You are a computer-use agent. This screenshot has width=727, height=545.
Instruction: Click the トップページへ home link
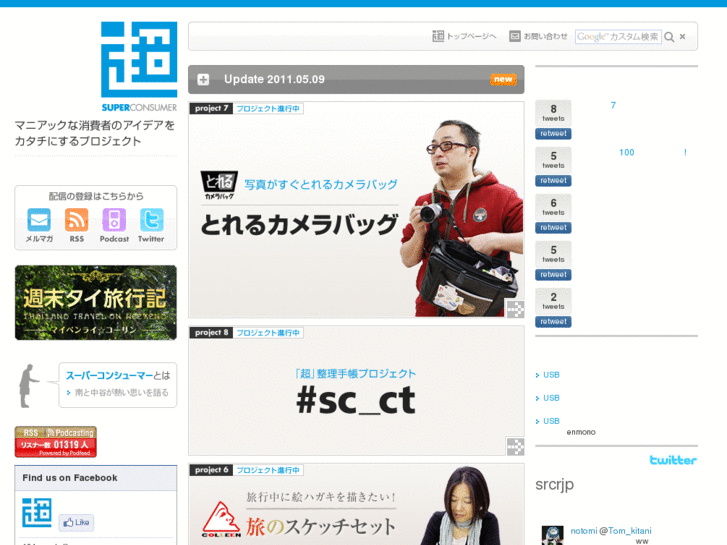click(464, 36)
